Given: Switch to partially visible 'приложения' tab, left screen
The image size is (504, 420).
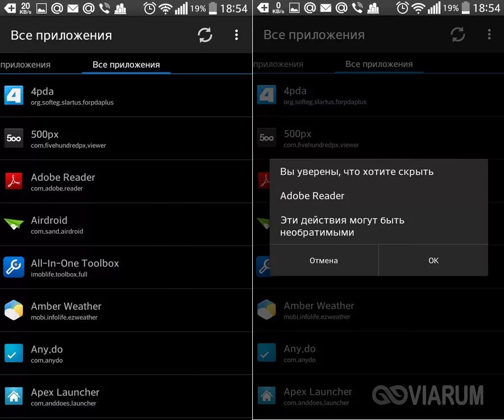Looking at the screenshot, I should point(25,64).
